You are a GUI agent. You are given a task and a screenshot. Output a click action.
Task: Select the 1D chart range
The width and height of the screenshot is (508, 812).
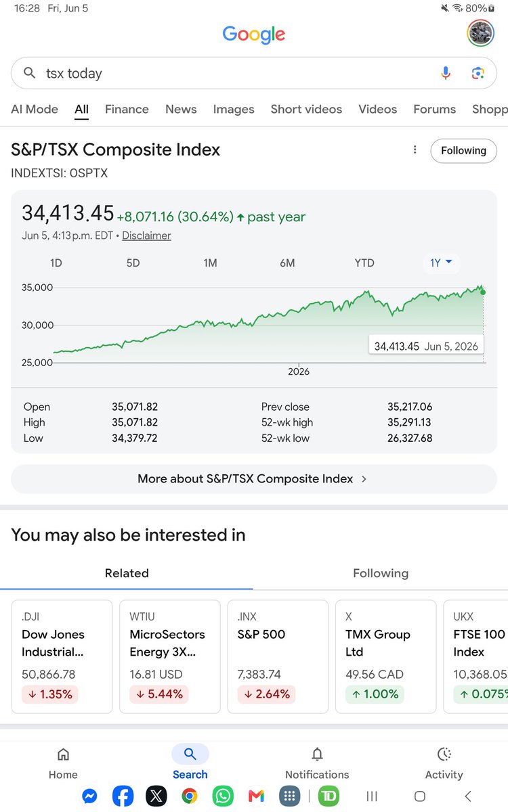[56, 263]
